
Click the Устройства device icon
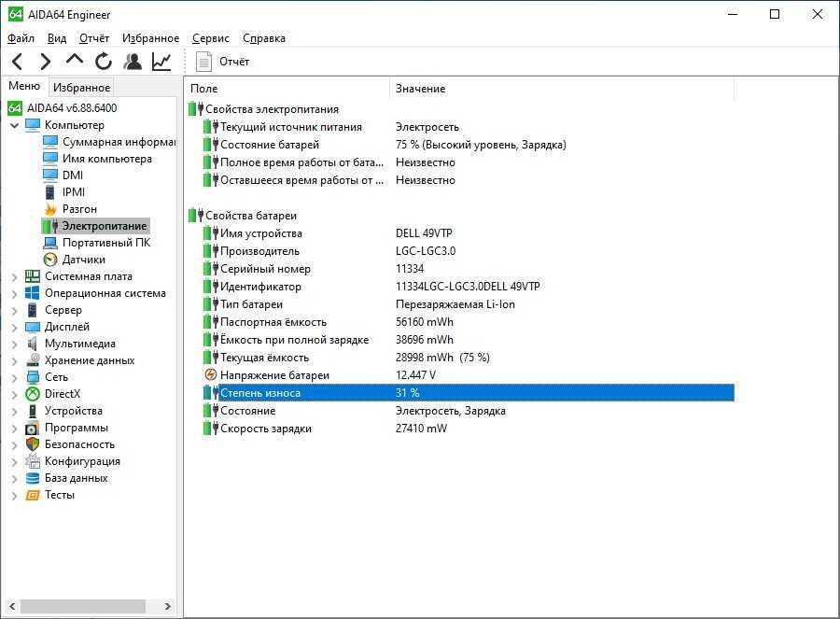[x=33, y=411]
